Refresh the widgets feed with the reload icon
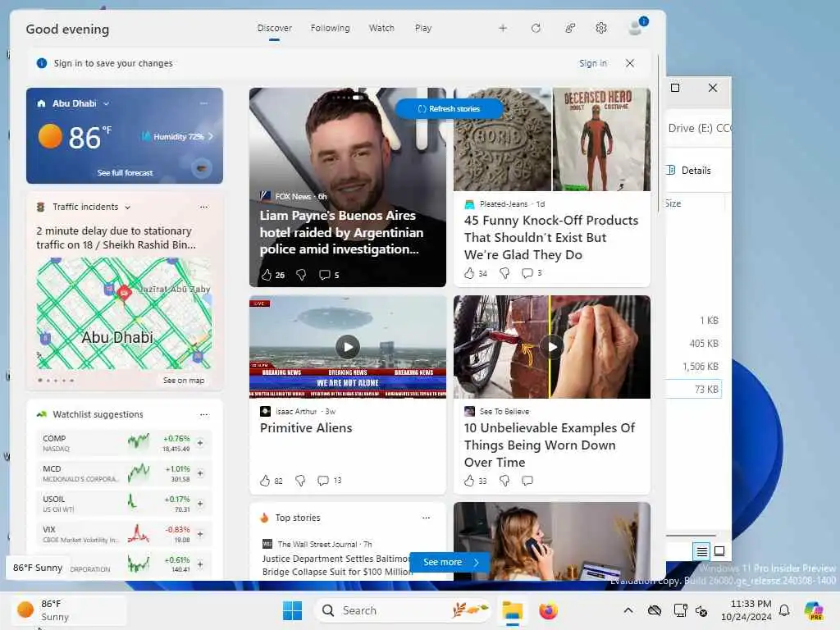 tap(536, 28)
